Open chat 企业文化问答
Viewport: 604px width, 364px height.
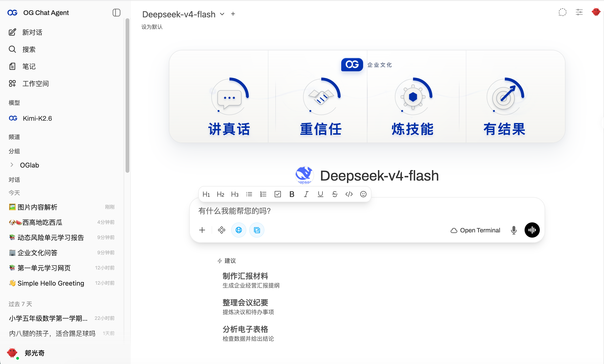click(62, 253)
